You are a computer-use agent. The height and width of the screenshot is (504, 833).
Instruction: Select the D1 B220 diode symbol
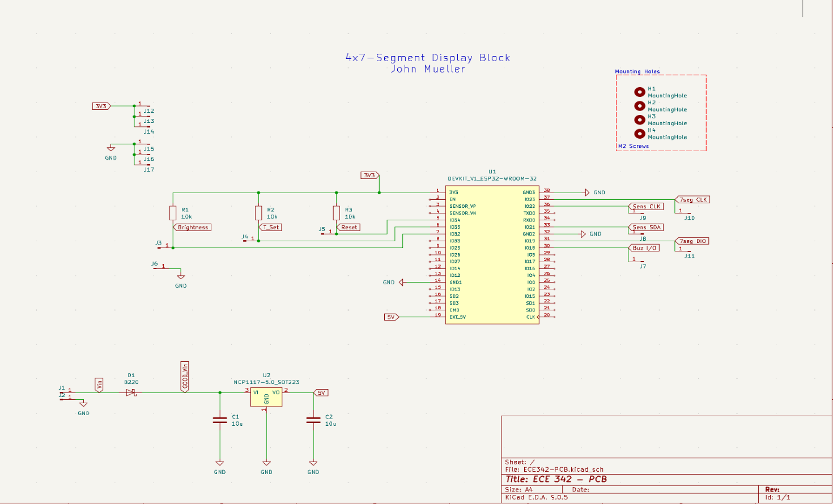click(131, 392)
